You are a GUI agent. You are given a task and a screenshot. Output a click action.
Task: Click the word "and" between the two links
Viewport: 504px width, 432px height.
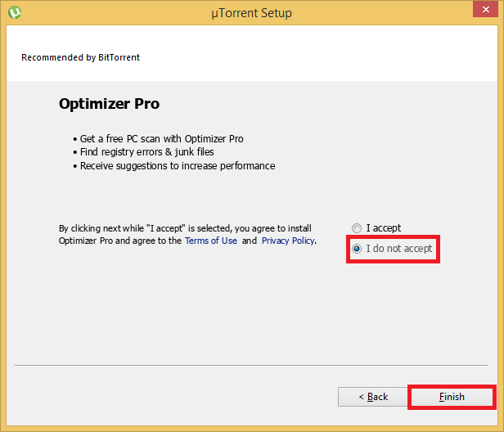coord(250,241)
